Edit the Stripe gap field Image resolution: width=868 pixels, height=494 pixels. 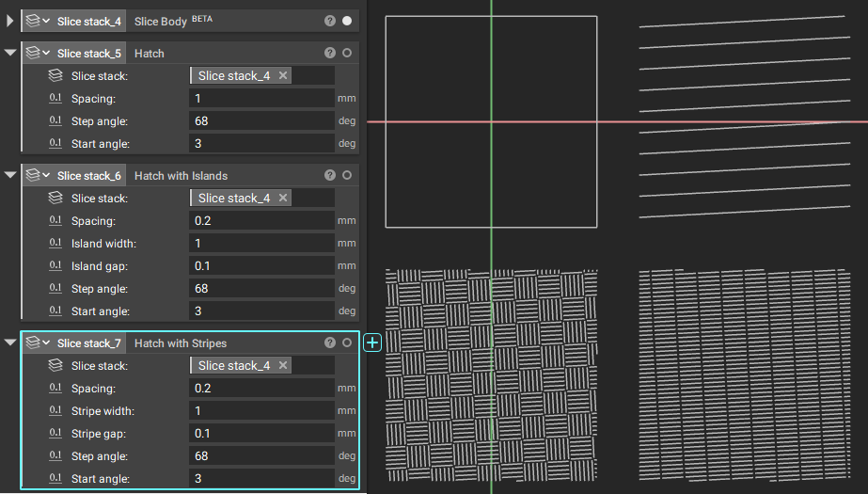point(261,433)
